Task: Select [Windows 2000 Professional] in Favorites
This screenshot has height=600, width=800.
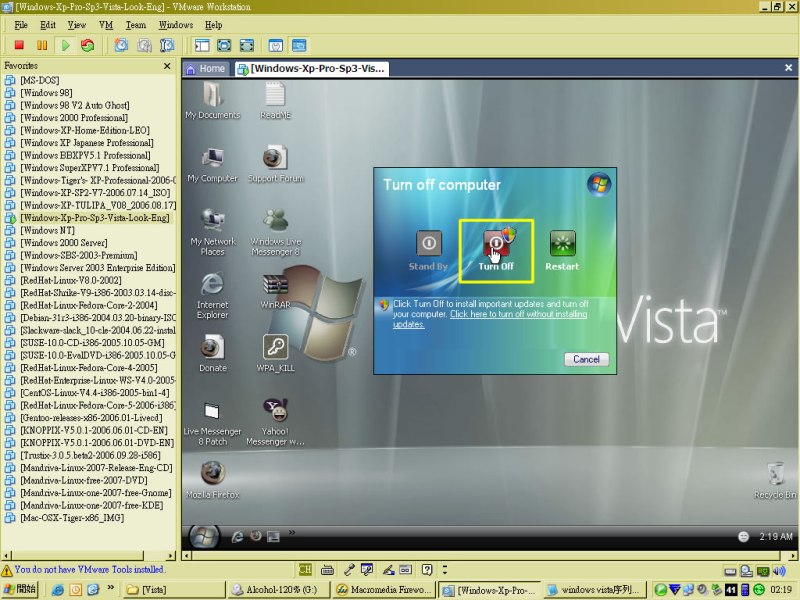Action: click(74, 118)
